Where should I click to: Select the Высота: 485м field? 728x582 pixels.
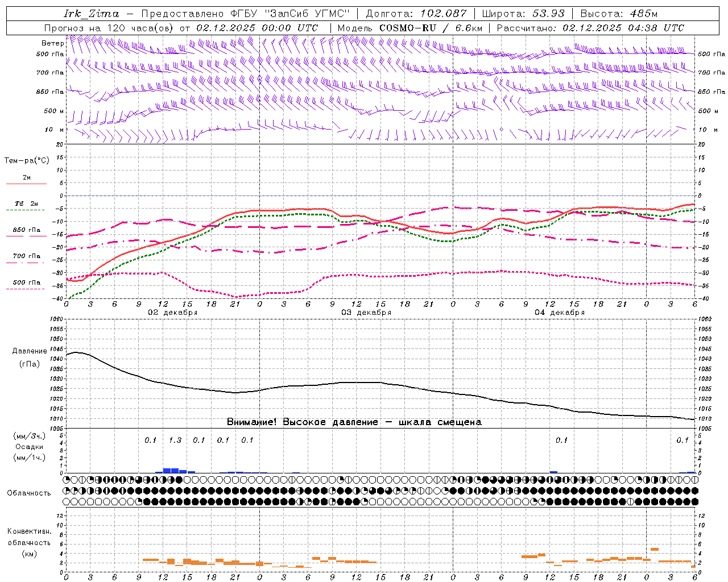[619, 14]
